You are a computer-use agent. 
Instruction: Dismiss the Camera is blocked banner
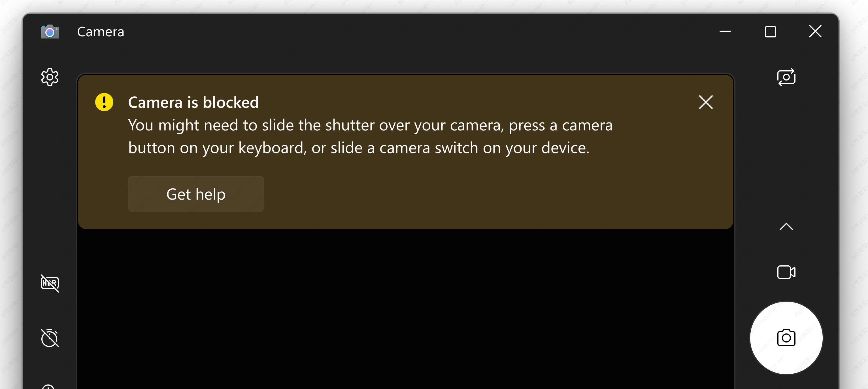pos(706,102)
